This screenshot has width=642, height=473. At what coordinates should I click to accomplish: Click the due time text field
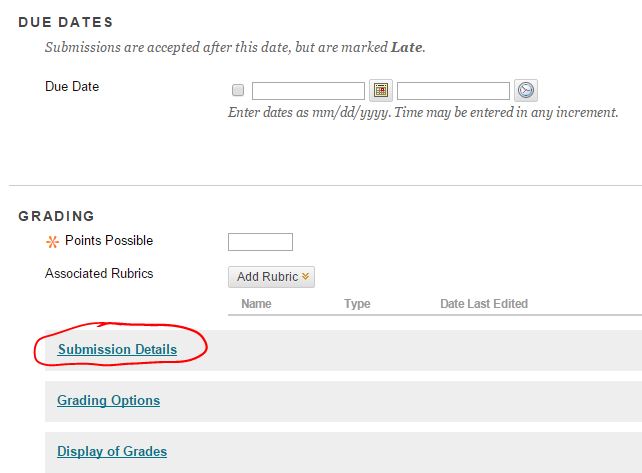pyautogui.click(x=453, y=91)
